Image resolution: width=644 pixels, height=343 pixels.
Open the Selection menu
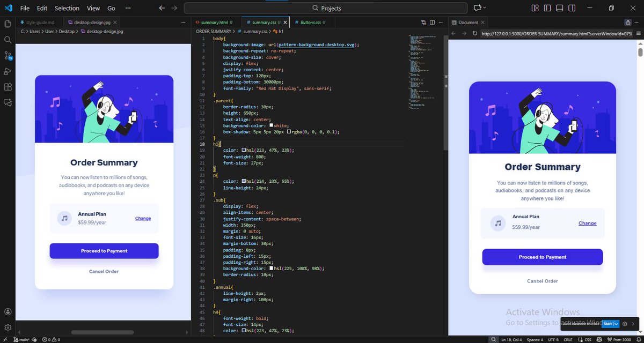67,8
